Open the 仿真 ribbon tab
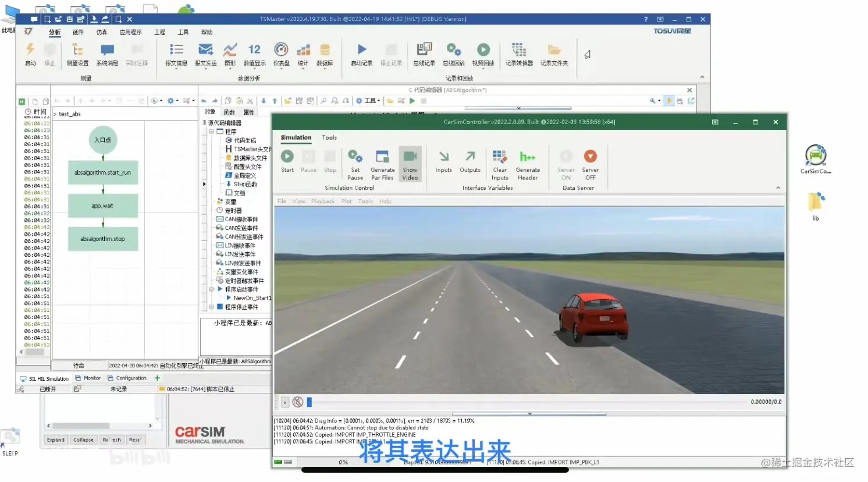 [102, 32]
